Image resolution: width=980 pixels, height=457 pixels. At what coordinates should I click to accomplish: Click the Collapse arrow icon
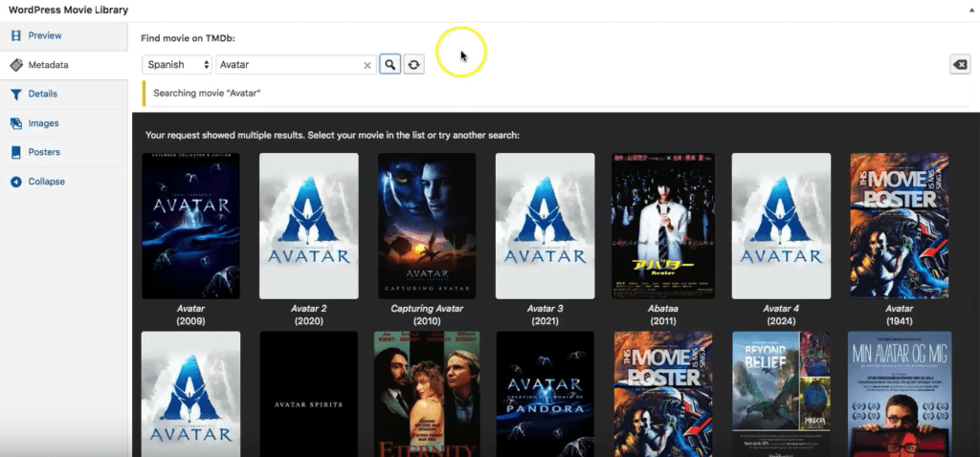[16, 182]
